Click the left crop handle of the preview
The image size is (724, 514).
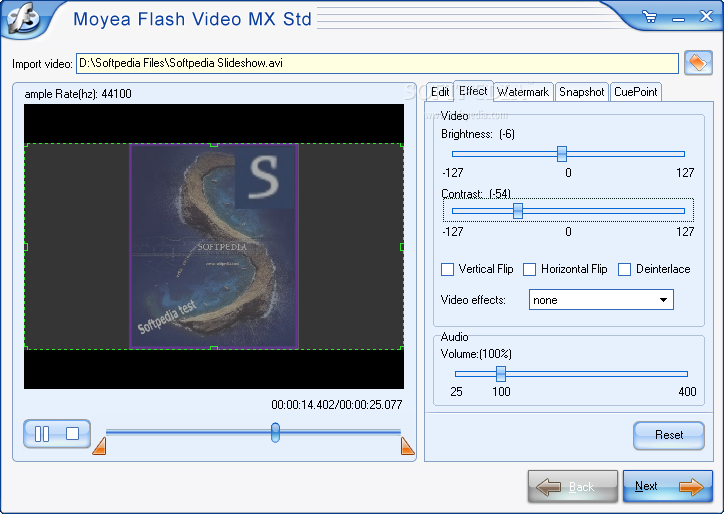click(x=26, y=247)
